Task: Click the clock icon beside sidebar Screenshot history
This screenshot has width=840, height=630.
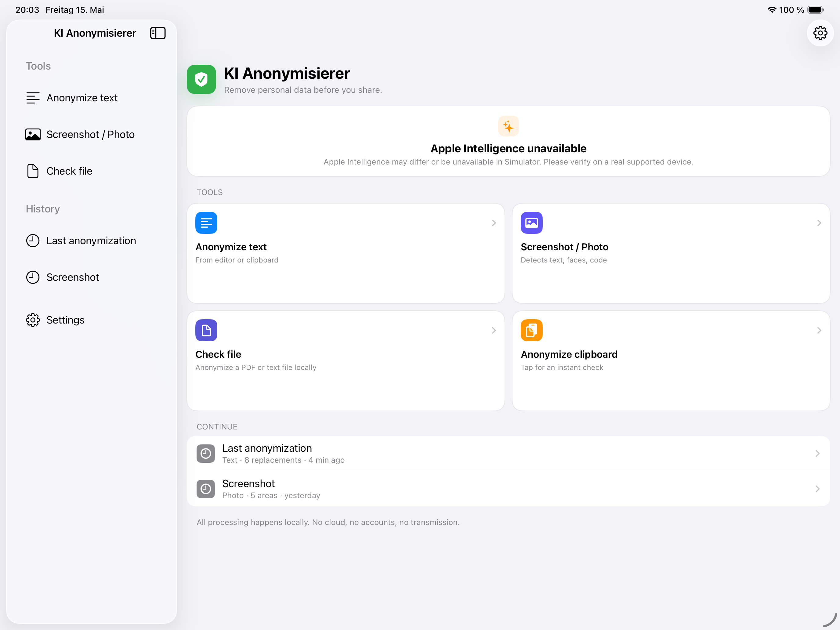Action: tap(33, 277)
